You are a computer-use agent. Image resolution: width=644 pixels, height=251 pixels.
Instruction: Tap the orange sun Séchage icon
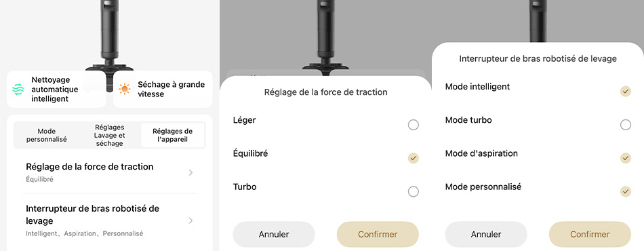click(125, 89)
